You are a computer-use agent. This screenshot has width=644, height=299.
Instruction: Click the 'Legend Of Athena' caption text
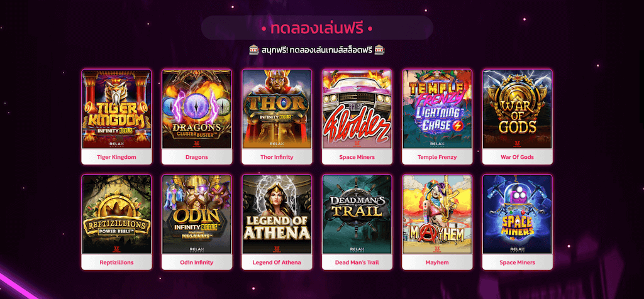pos(277,263)
